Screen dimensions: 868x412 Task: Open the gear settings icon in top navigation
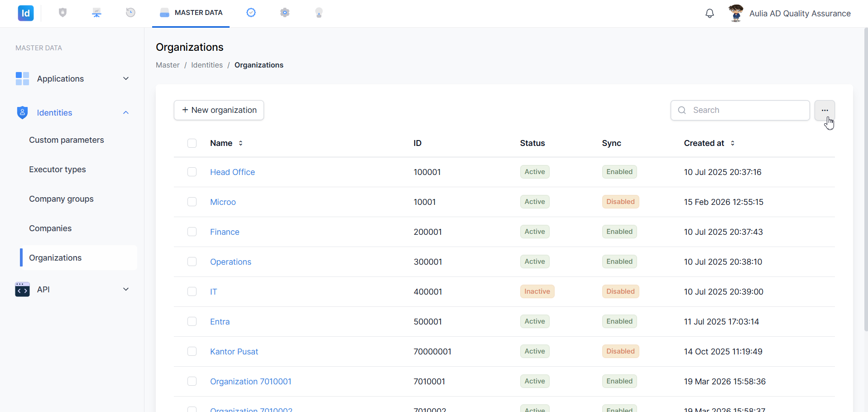click(x=285, y=13)
